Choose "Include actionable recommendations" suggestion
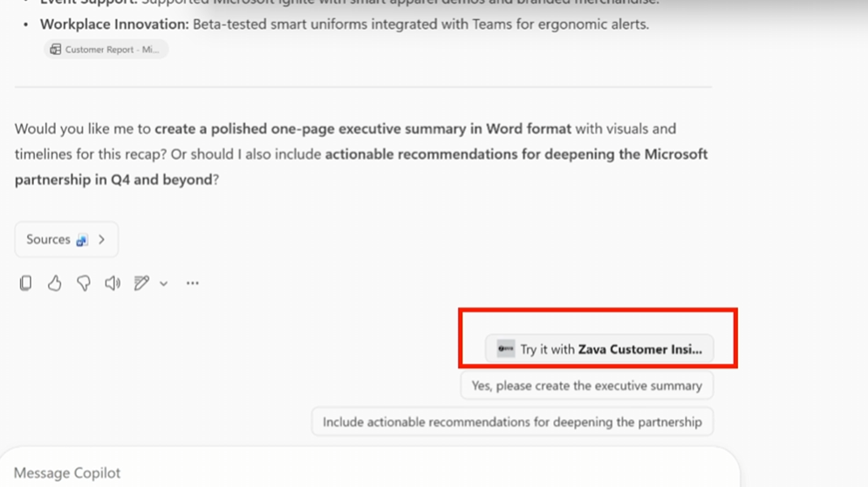The width and height of the screenshot is (868, 487). (x=512, y=422)
